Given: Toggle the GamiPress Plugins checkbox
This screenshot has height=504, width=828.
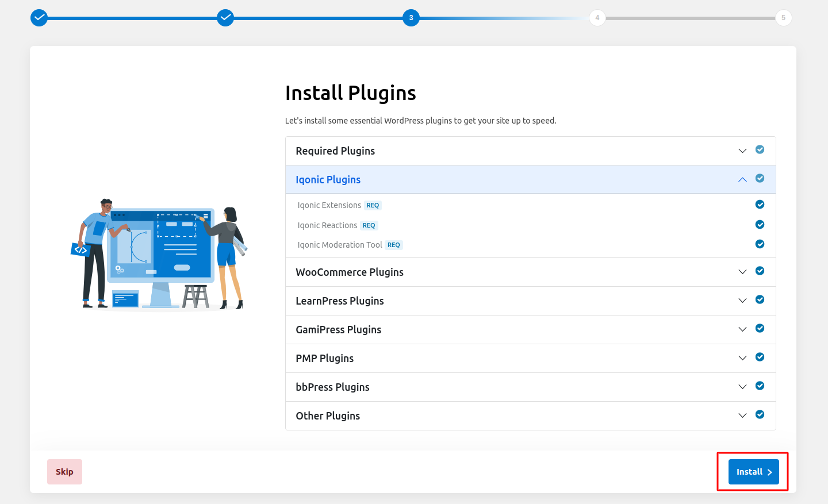Looking at the screenshot, I should pyautogui.click(x=760, y=328).
